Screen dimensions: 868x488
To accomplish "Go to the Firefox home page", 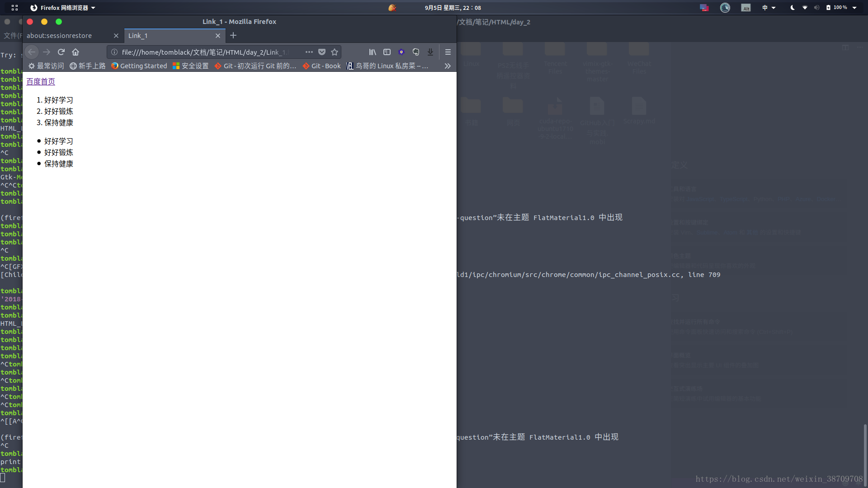I will 75,52.
